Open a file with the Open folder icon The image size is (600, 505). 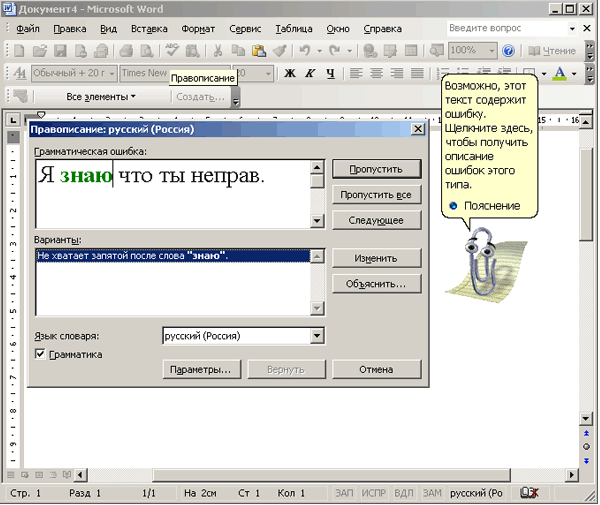39,50
